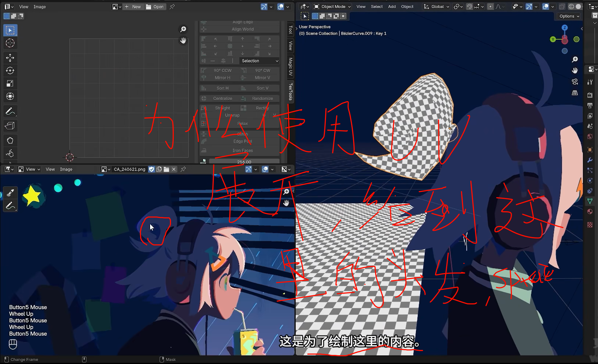Select the Sample color eyedropper tool
The height and width of the screenshot is (364, 598).
pos(10,192)
